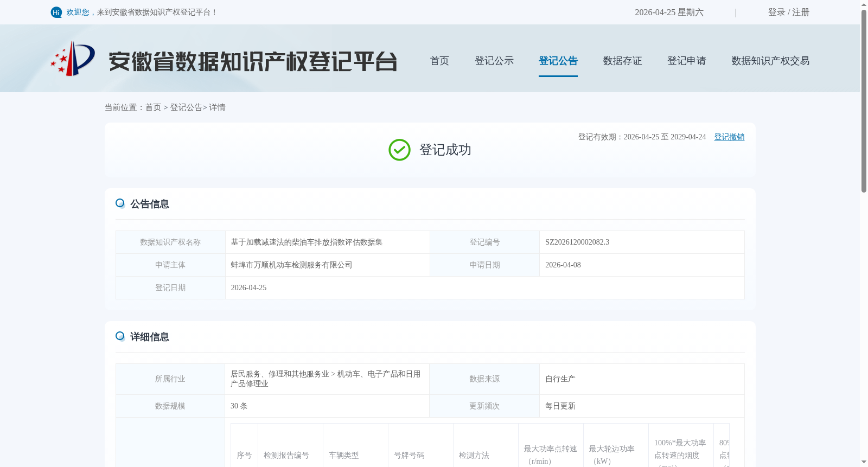Click the 数据知识产权名称 field label

tap(170, 242)
